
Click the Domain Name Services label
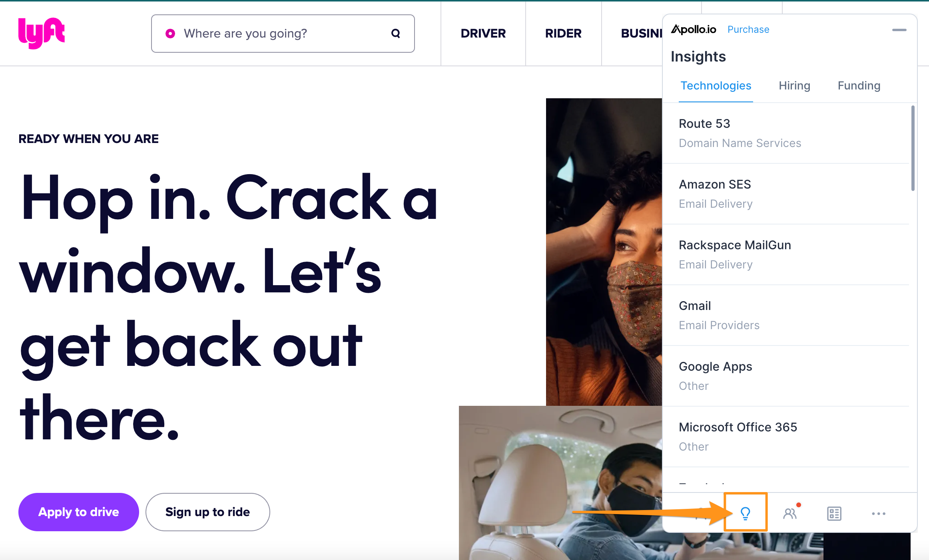(x=740, y=143)
